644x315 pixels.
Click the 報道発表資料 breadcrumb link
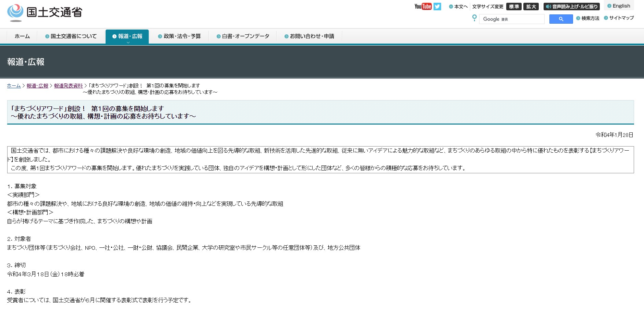click(69, 86)
